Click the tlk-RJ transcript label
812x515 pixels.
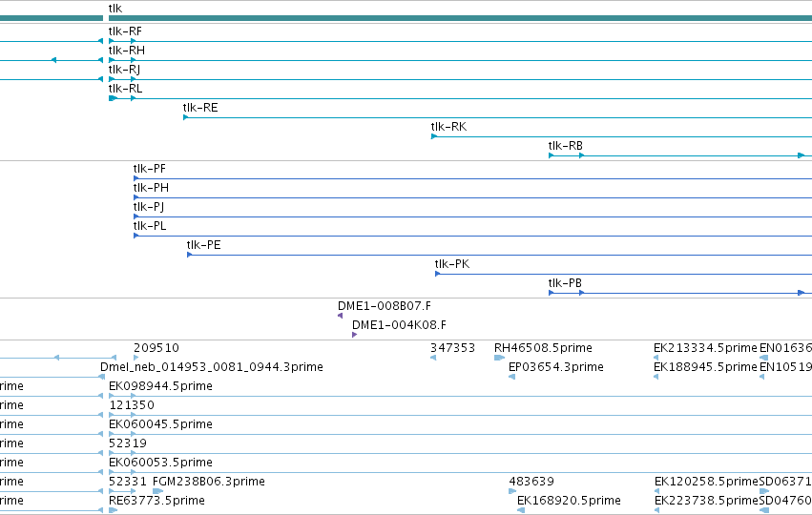point(124,70)
